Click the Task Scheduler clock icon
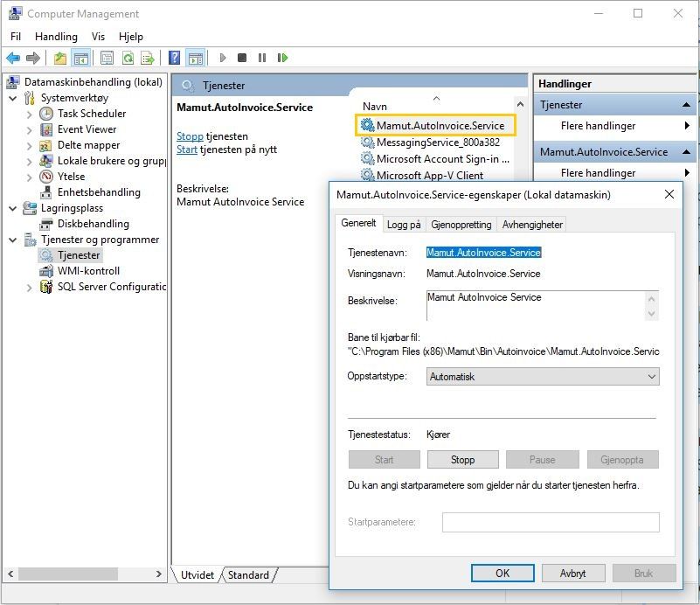The height and width of the screenshot is (605, 700). [x=46, y=114]
